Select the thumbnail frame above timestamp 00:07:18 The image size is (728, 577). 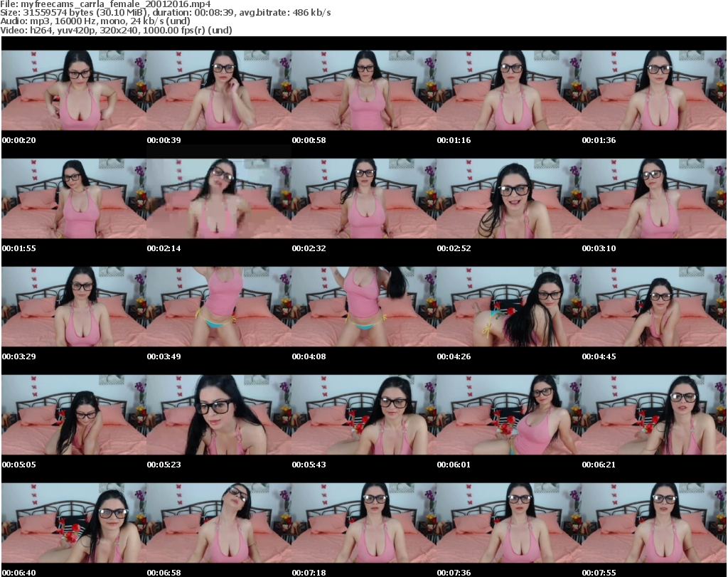point(364,523)
